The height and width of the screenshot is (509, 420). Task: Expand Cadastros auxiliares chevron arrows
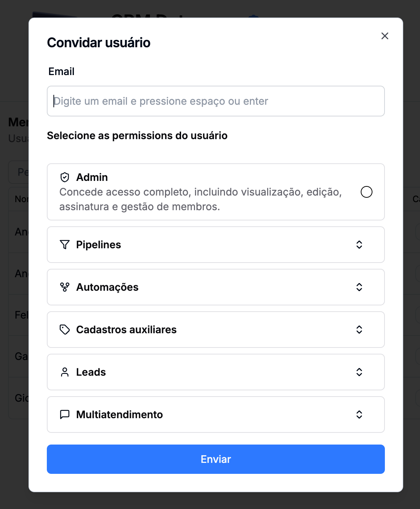359,330
